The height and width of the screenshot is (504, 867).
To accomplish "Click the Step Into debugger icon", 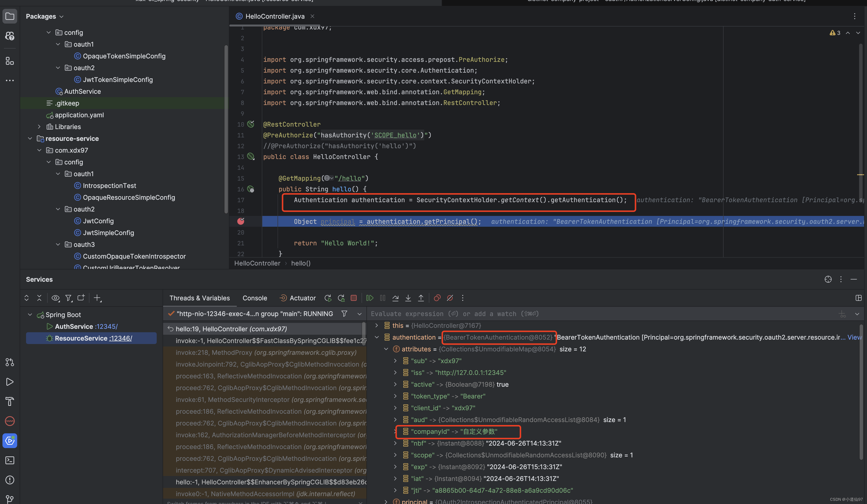I will pos(408,298).
